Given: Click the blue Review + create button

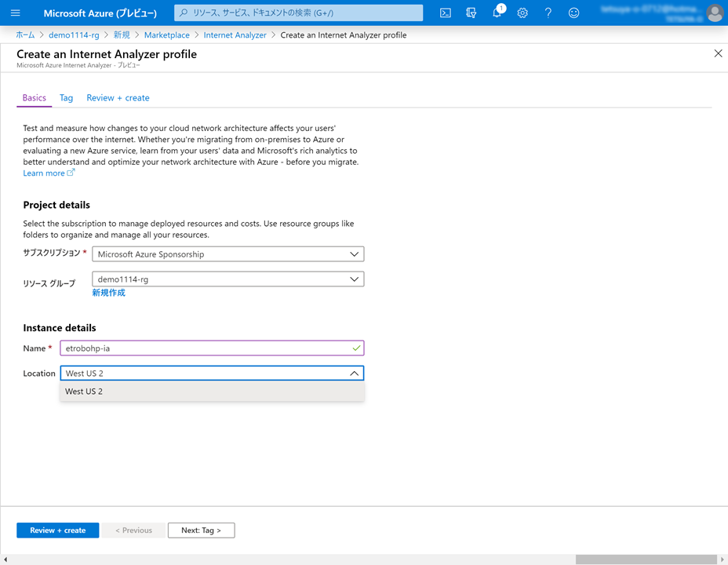Looking at the screenshot, I should coord(57,530).
